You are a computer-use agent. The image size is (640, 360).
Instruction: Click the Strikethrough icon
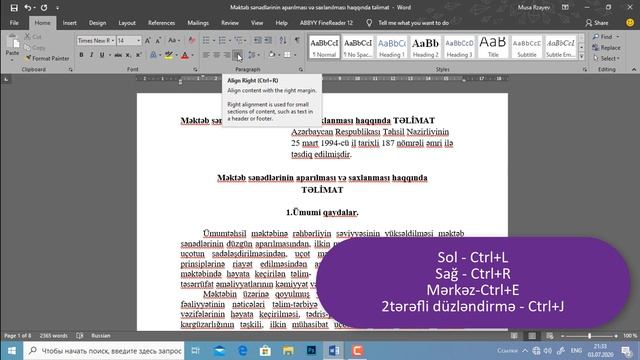coord(118,55)
